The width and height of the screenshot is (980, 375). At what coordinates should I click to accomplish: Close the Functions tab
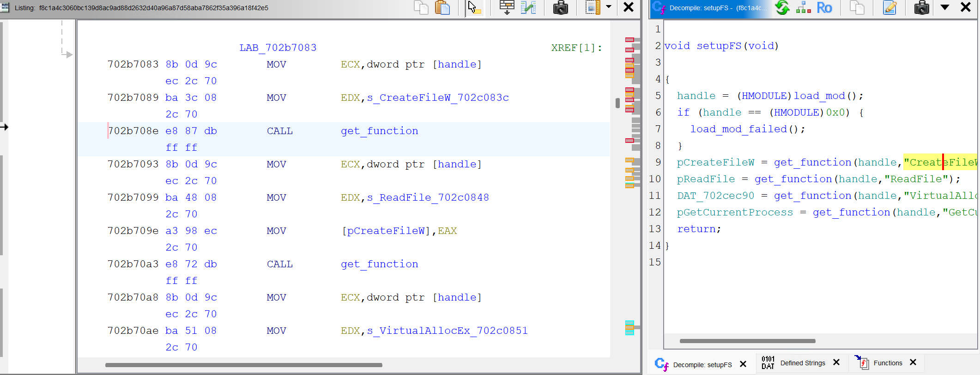tap(913, 363)
